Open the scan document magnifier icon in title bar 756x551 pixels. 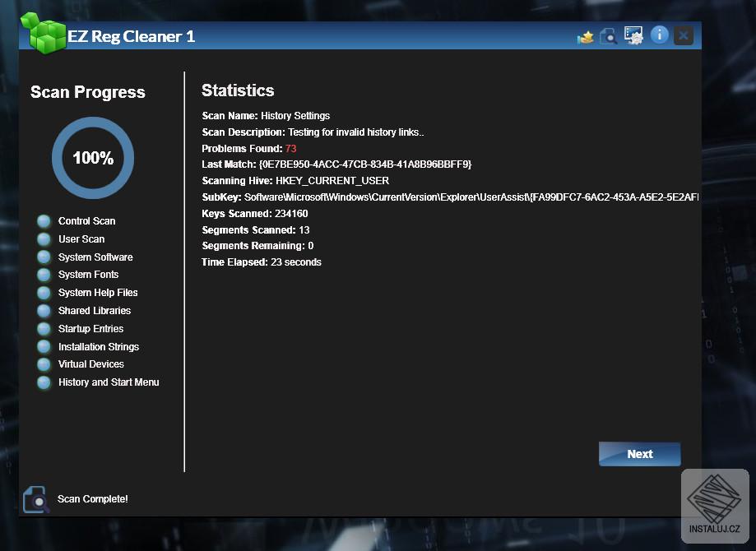tap(609, 36)
